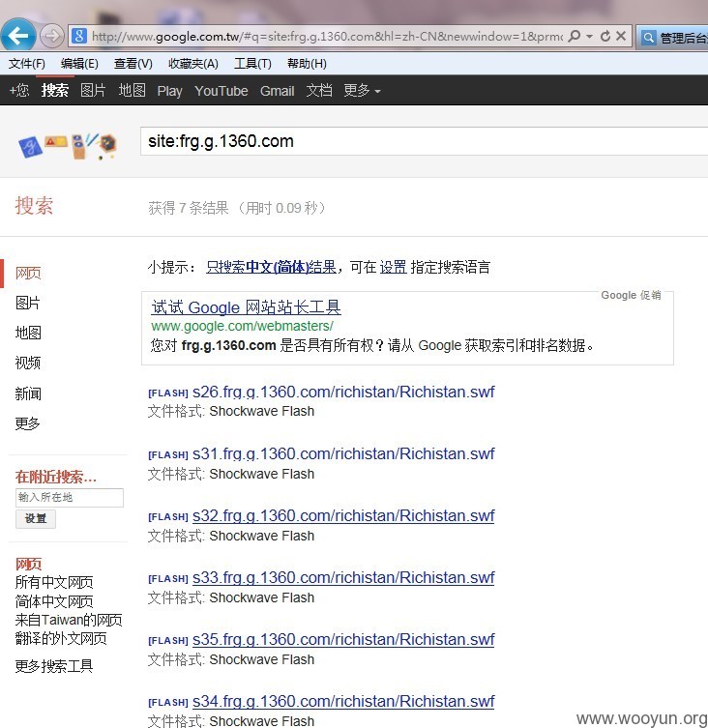Open the s32.frg.g.1360.com Richistan.swf result
This screenshot has height=728, width=708.
click(x=343, y=516)
